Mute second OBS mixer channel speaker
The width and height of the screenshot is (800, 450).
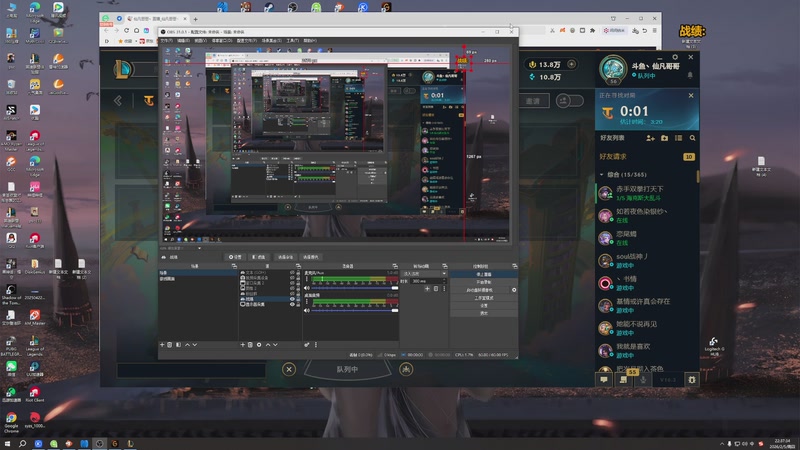tap(307, 310)
